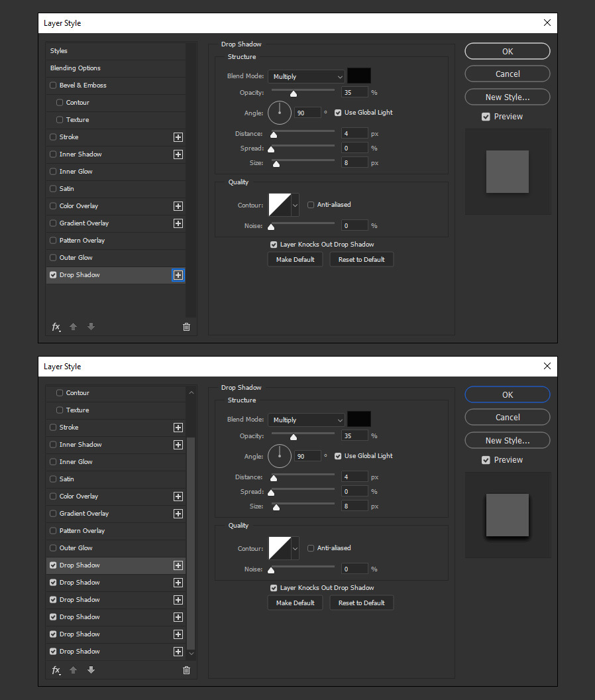The height and width of the screenshot is (700, 595).
Task: Click the plus icon beside Color Overlay in the upper dialog
Action: tap(178, 205)
